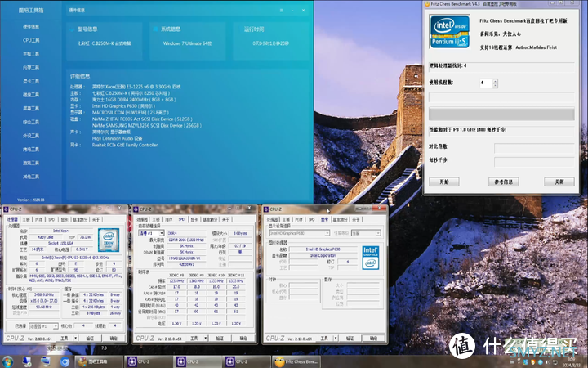Screen dimensions: 588x368
Task: Click the 关闭 button in Fritz Chess
Action: point(559,181)
